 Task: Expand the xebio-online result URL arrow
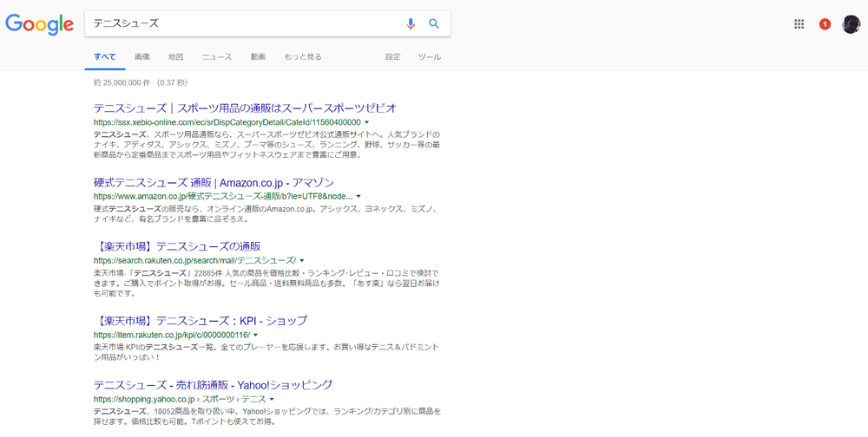click(x=367, y=122)
